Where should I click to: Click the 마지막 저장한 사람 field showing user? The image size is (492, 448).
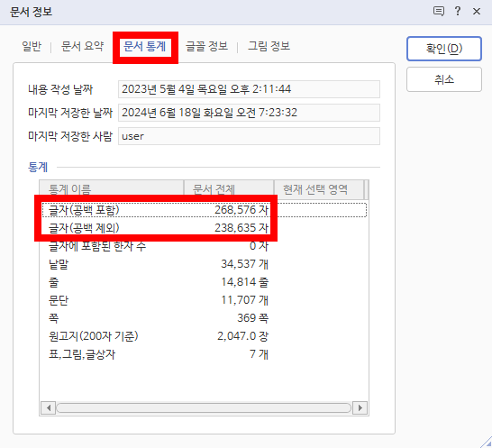pos(249,136)
